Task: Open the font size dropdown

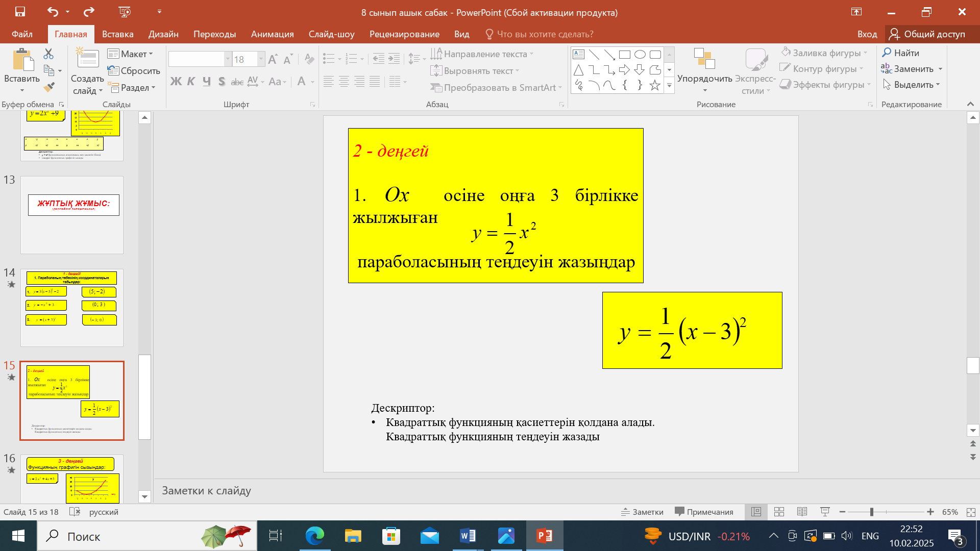Action: [x=261, y=59]
